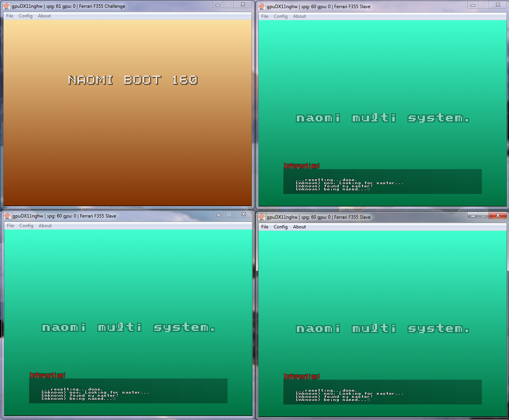This screenshot has width=509, height=420.
Task: Open About menu in Ferrari F355 Challenge window
Action: 44,16
